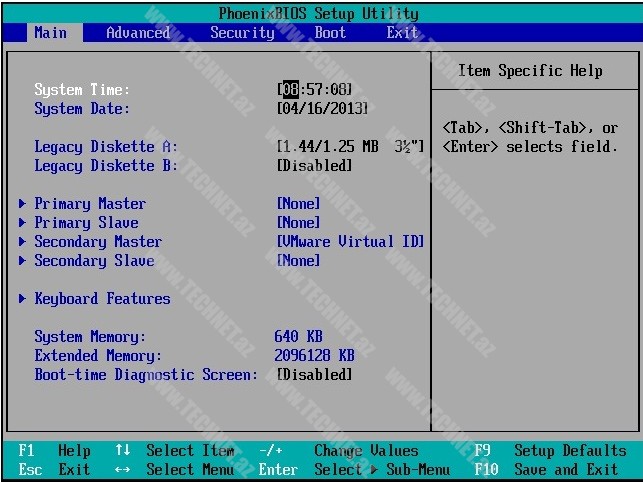This screenshot has width=643, height=482.
Task: Click Esc Exit in footer bar
Action: click(54, 469)
